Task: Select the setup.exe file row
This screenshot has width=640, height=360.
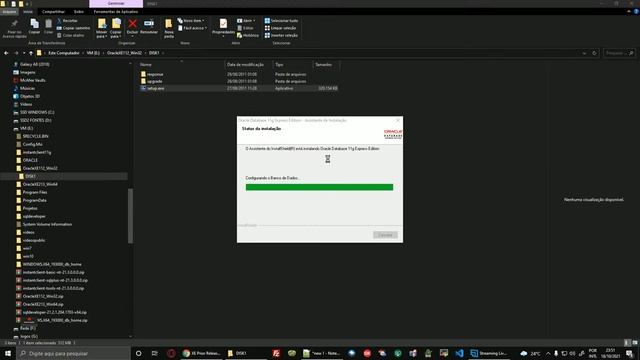Action: [x=239, y=88]
